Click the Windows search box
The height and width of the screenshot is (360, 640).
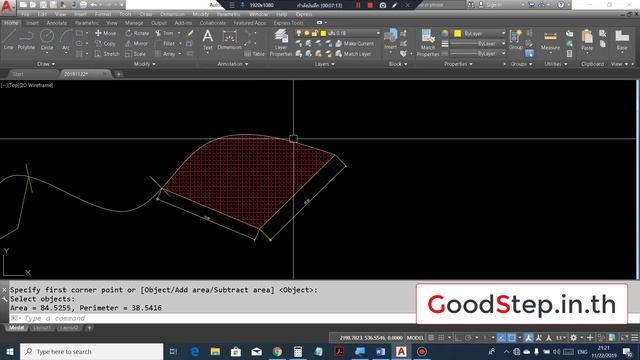(91, 351)
